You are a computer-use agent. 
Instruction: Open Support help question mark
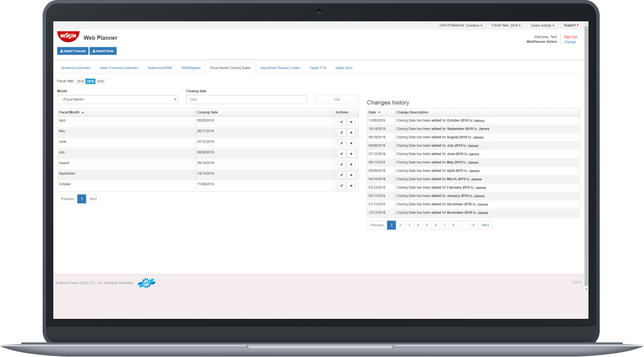578,25
